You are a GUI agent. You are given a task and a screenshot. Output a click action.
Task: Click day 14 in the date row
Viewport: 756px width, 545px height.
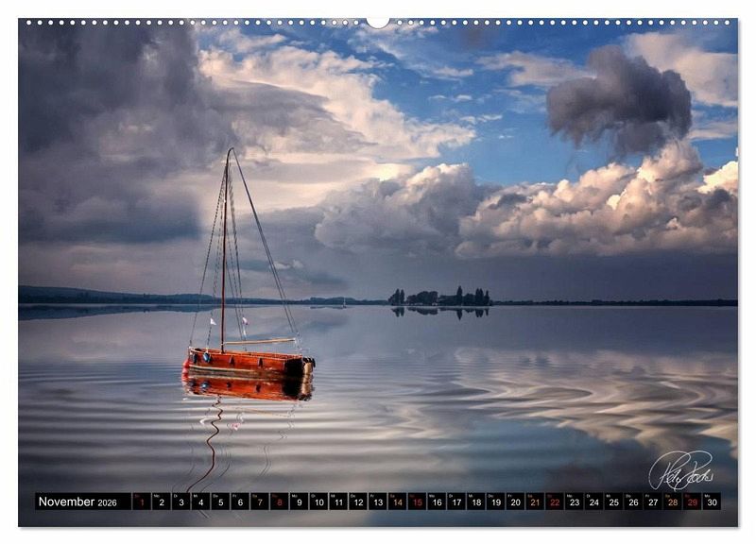pyautogui.click(x=397, y=502)
